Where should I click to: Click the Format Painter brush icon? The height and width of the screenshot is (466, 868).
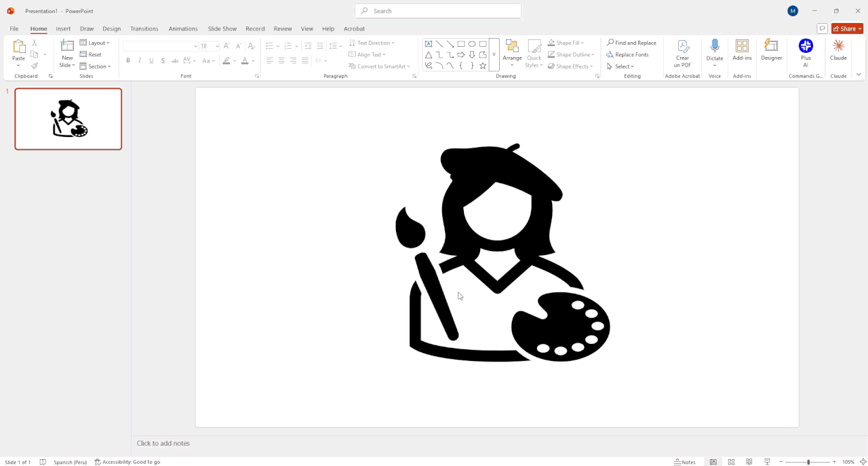tap(35, 66)
